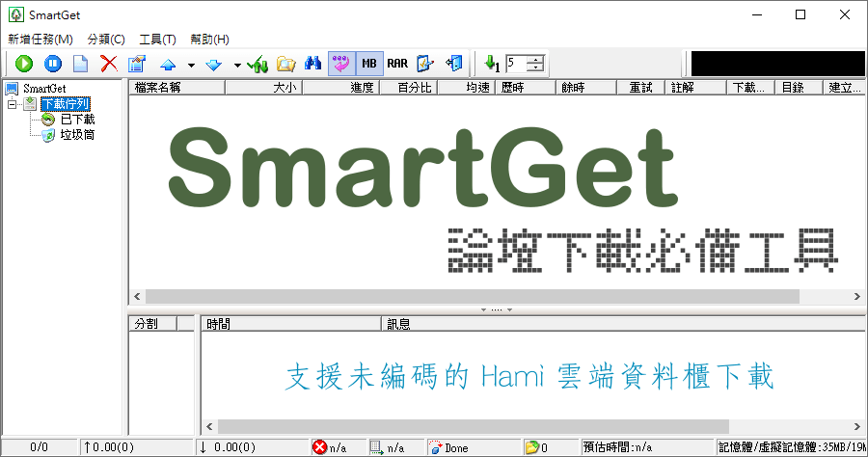This screenshot has height=457, width=868.
Task: Click the folder count status icon
Action: (x=531, y=447)
